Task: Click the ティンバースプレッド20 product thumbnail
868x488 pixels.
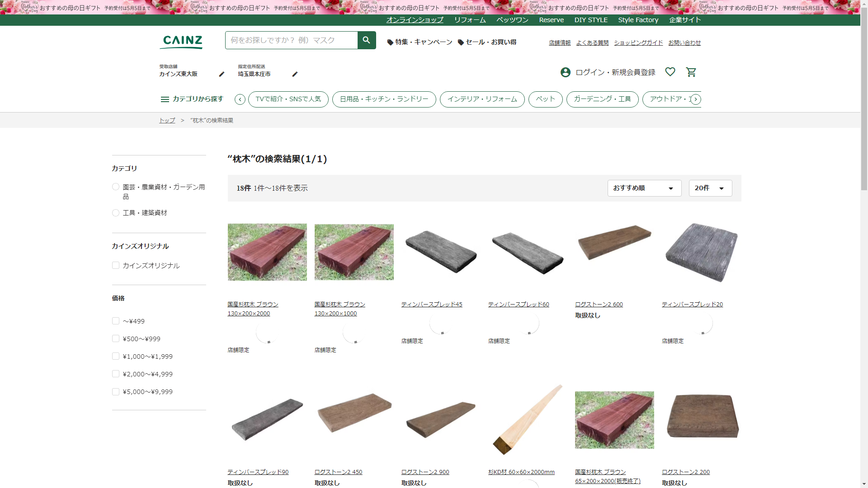Action: coord(701,252)
